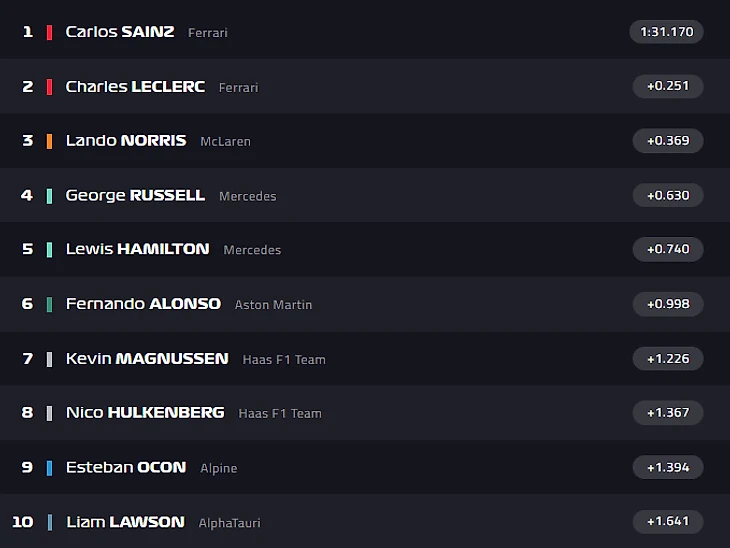This screenshot has width=730, height=548.
Task: Click the +1.641 gap badge
Action: (668, 521)
